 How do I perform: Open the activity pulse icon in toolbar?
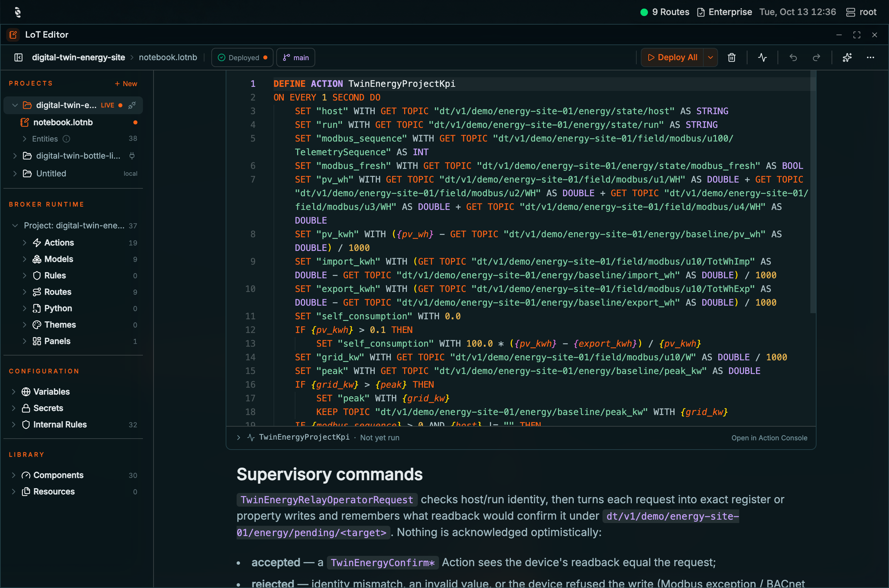tap(762, 57)
